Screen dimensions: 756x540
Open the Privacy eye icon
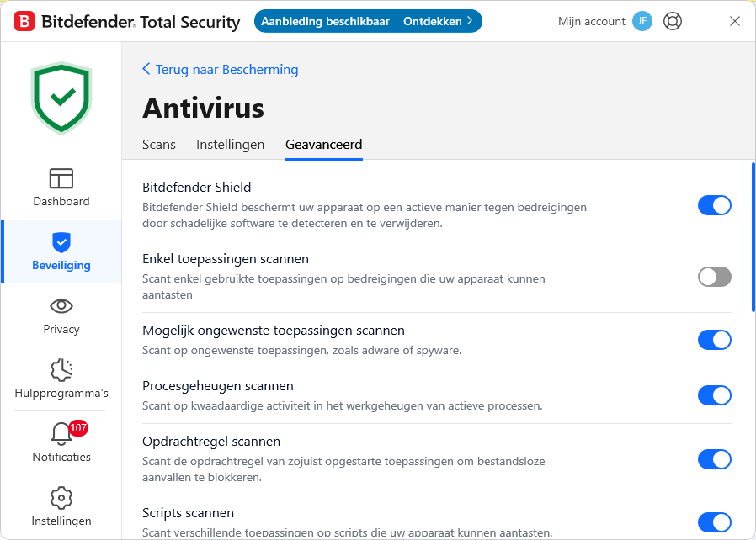[x=61, y=306]
